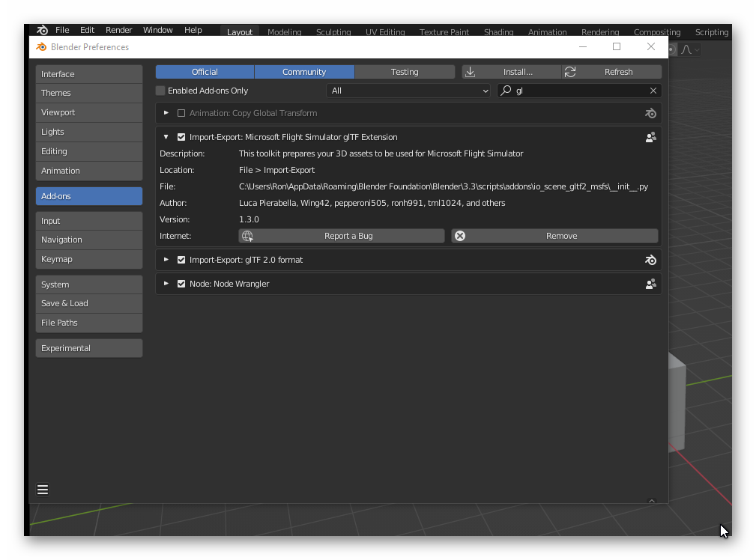Screen dimensions: 756x560
Task: Open Lights preferences section
Action: click(89, 132)
